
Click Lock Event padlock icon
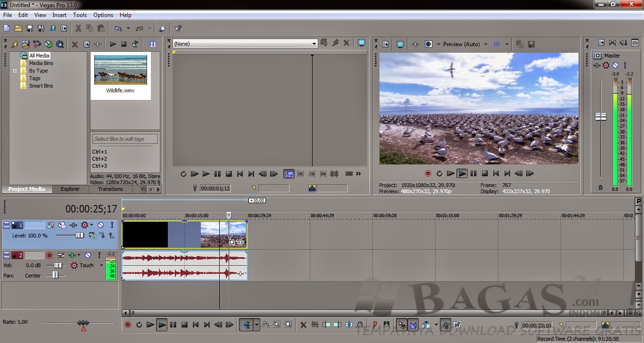click(x=360, y=325)
